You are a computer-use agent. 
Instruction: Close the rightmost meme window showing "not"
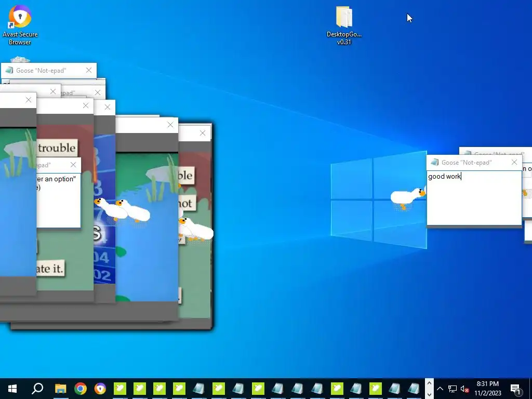tap(203, 133)
